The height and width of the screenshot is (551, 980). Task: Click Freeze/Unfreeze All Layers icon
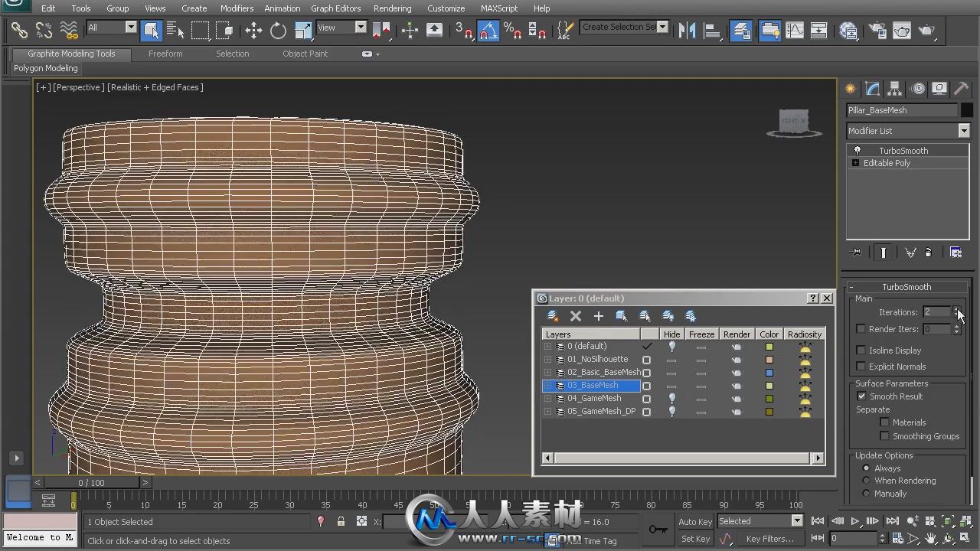(691, 316)
